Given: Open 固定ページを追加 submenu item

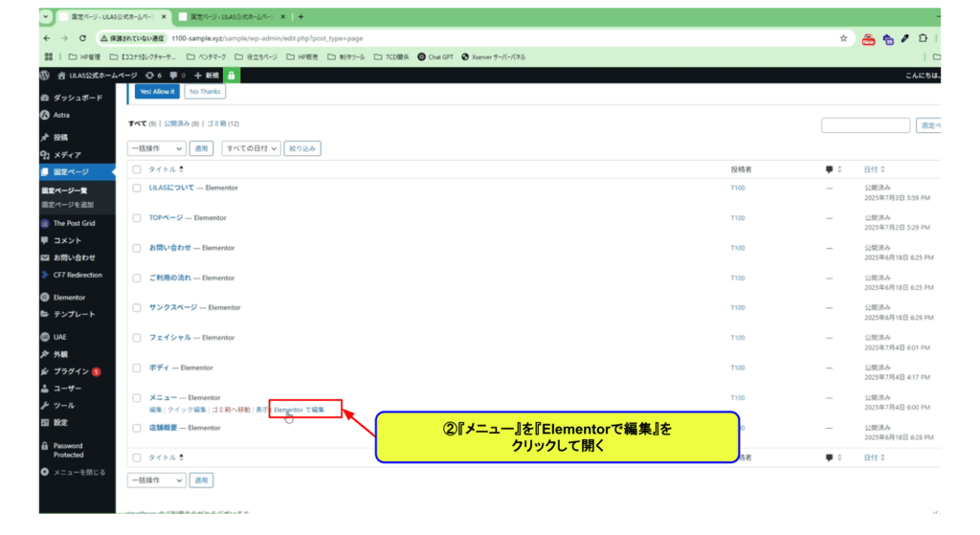Looking at the screenshot, I should (68, 205).
